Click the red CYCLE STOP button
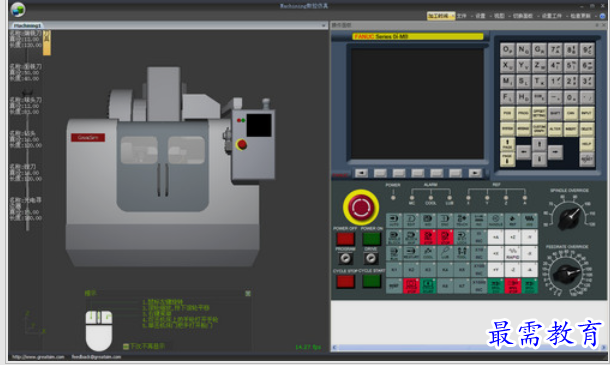 tap(345, 281)
